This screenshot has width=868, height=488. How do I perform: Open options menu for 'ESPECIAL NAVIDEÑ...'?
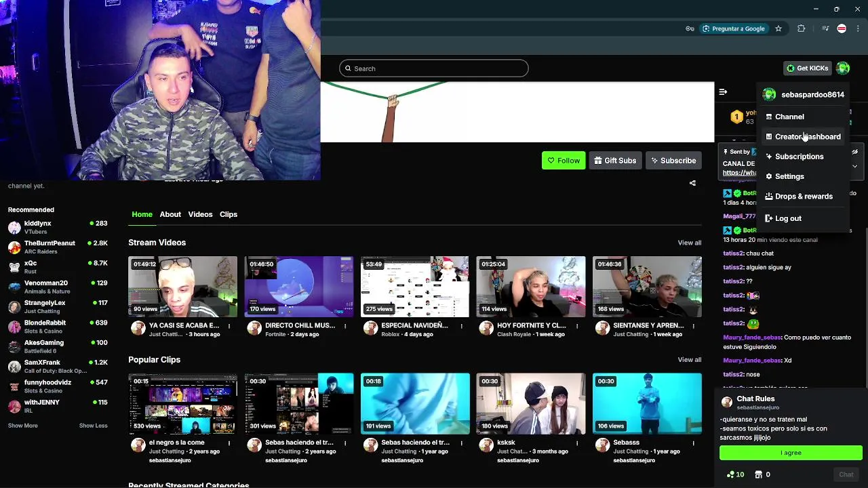coord(461,326)
